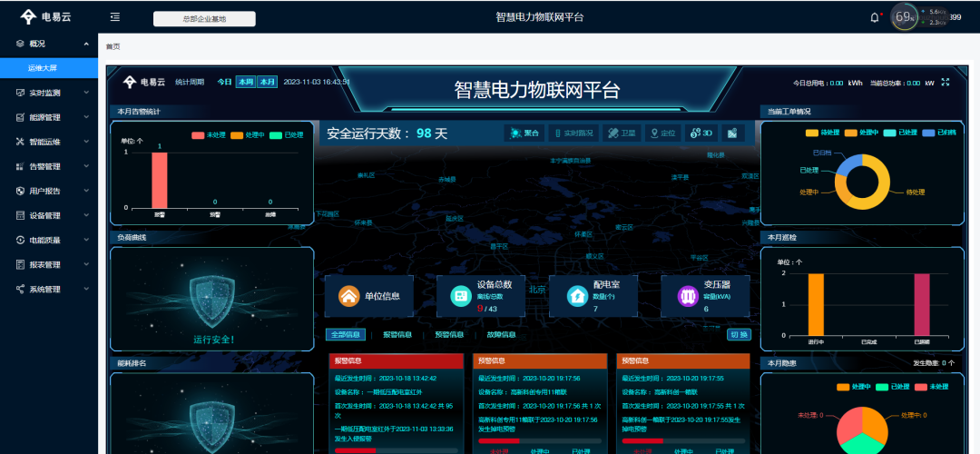Open the 运维大屏 submenu item

(x=49, y=68)
